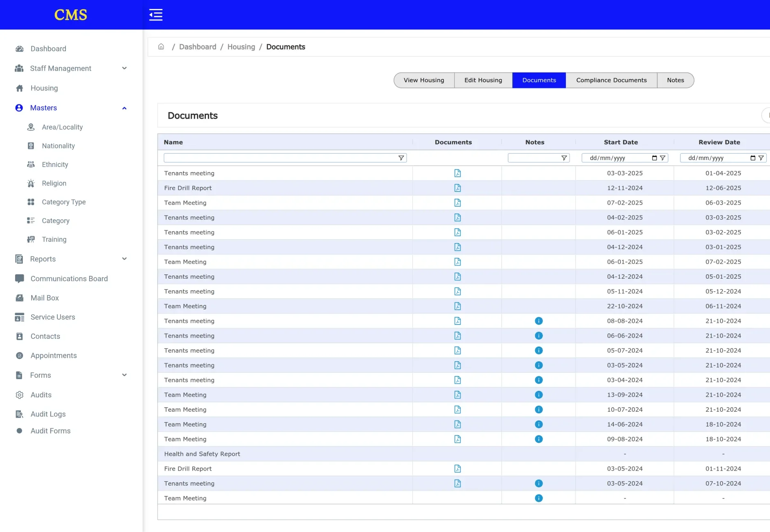Open the notes info icon for the 08-08-2024 Tenants meeting

click(x=538, y=321)
